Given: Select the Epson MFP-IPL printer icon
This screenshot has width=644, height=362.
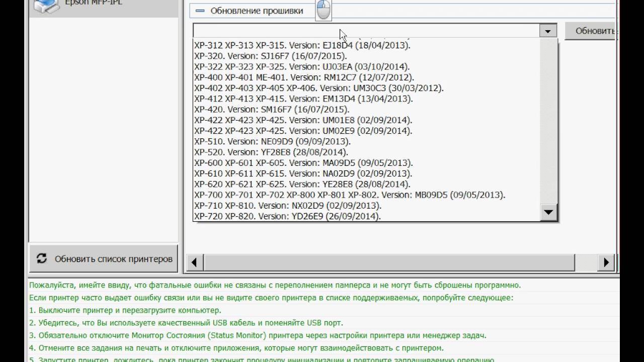Looking at the screenshot, I should click(x=47, y=6).
